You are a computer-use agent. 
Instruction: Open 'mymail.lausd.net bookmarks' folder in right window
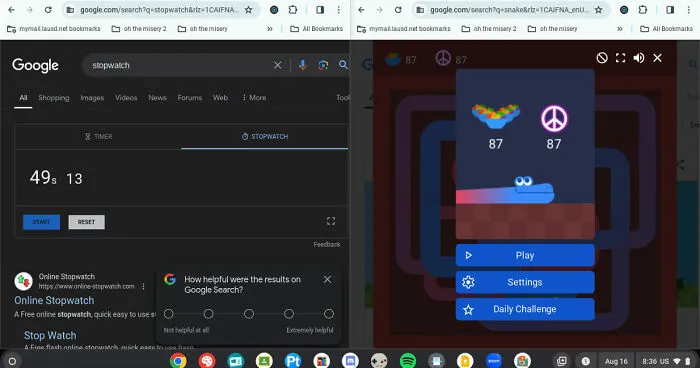coord(404,29)
